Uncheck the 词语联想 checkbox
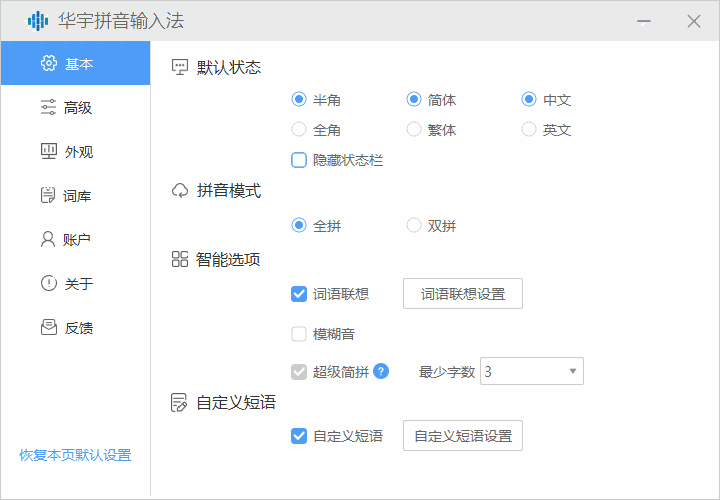Screen dimensions: 720x500 point(299,294)
